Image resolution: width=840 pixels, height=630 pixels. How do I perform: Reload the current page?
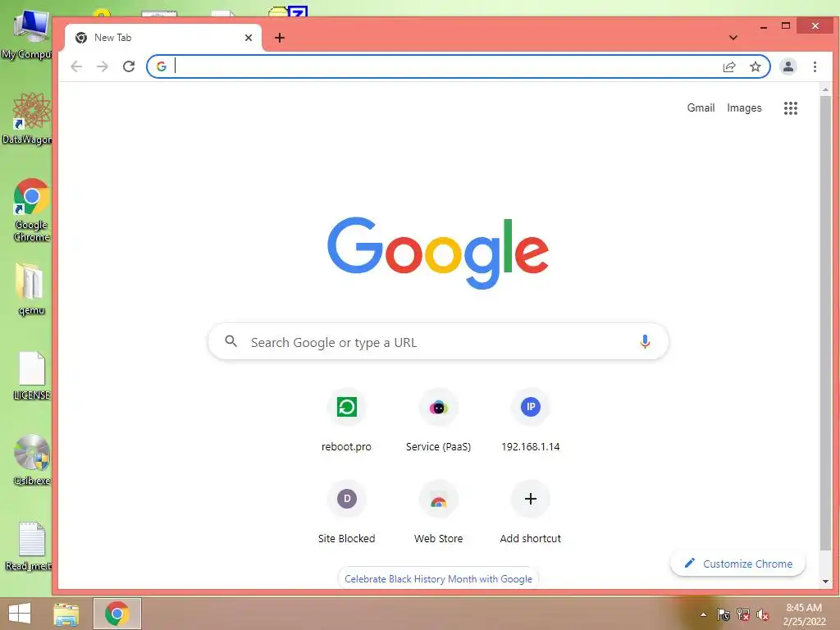click(x=129, y=66)
